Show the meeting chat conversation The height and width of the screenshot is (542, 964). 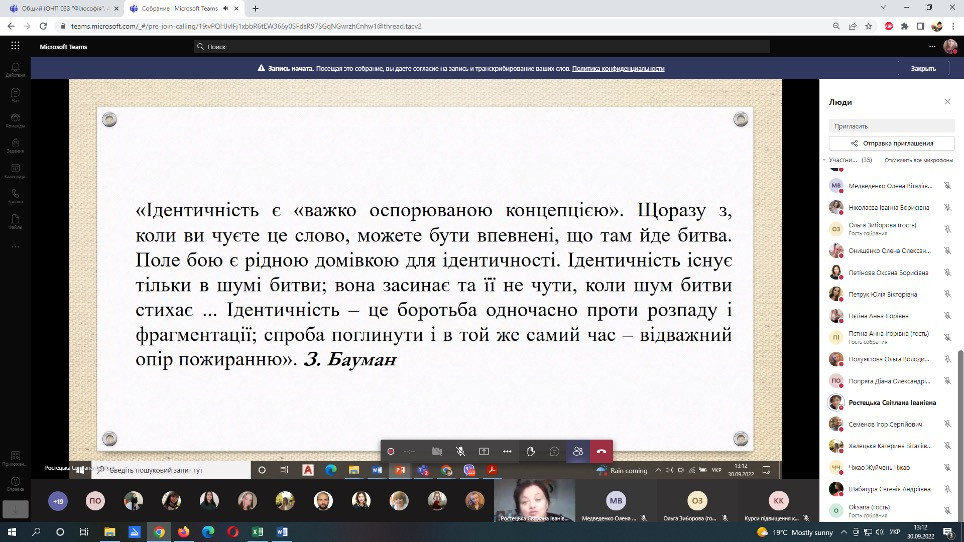pos(554,451)
